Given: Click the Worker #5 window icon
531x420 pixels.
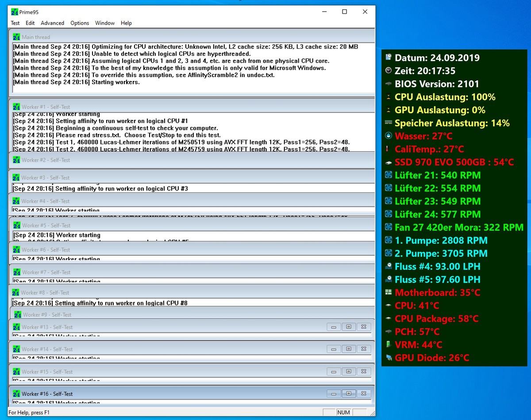Looking at the screenshot, I should tap(16, 225).
